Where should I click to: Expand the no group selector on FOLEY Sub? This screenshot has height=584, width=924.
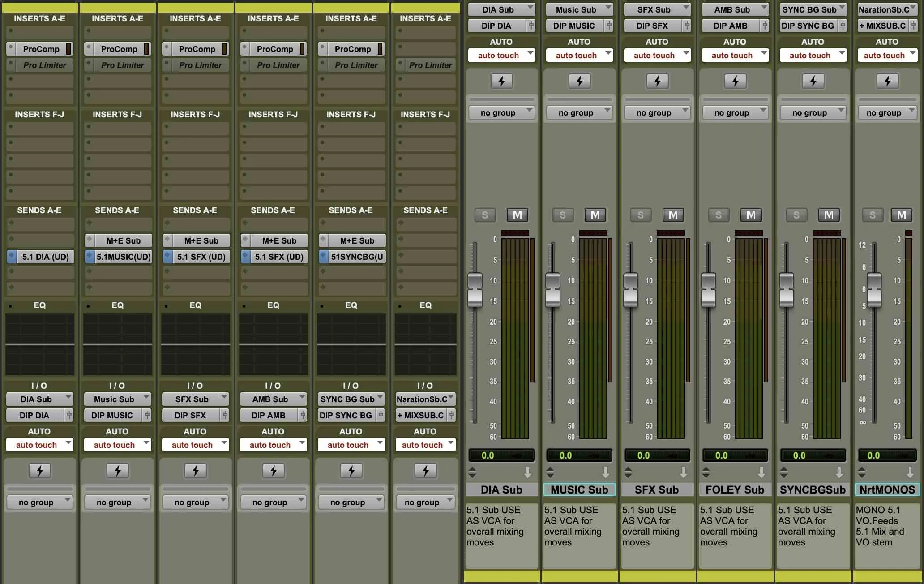click(735, 112)
